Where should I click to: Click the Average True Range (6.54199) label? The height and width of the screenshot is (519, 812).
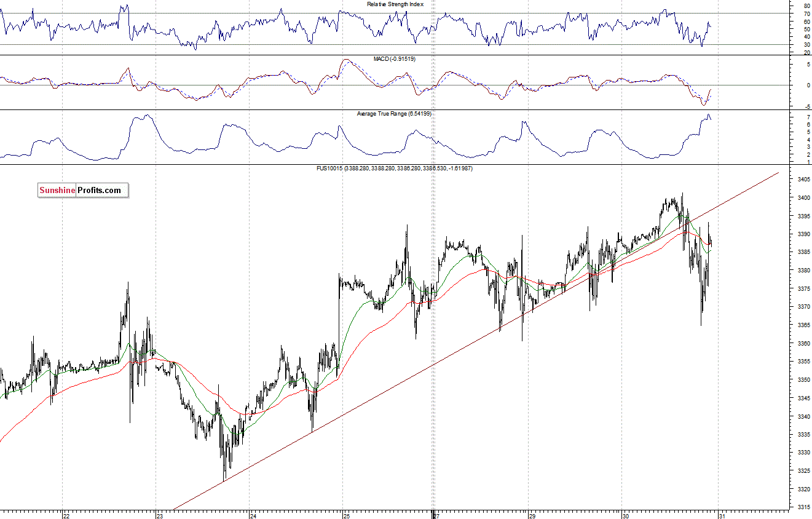coord(395,114)
